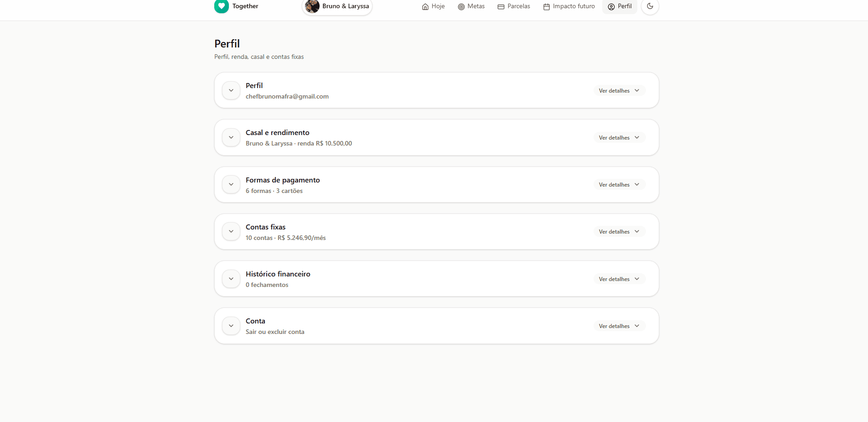Click the Together heart logo icon
This screenshot has width=868, height=422.
point(222,6)
